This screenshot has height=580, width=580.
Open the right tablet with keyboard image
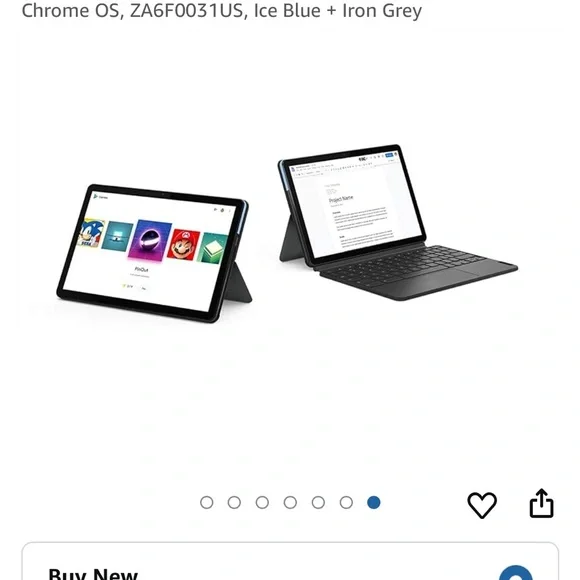pos(398,223)
